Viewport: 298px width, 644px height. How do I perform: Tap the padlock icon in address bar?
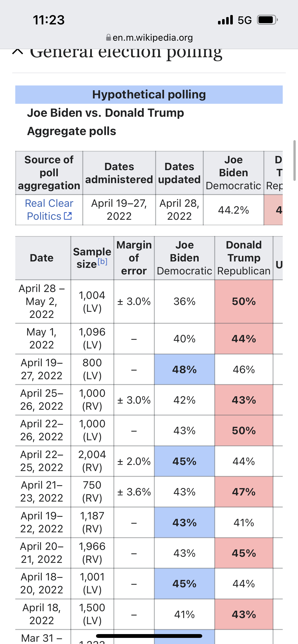(x=109, y=38)
